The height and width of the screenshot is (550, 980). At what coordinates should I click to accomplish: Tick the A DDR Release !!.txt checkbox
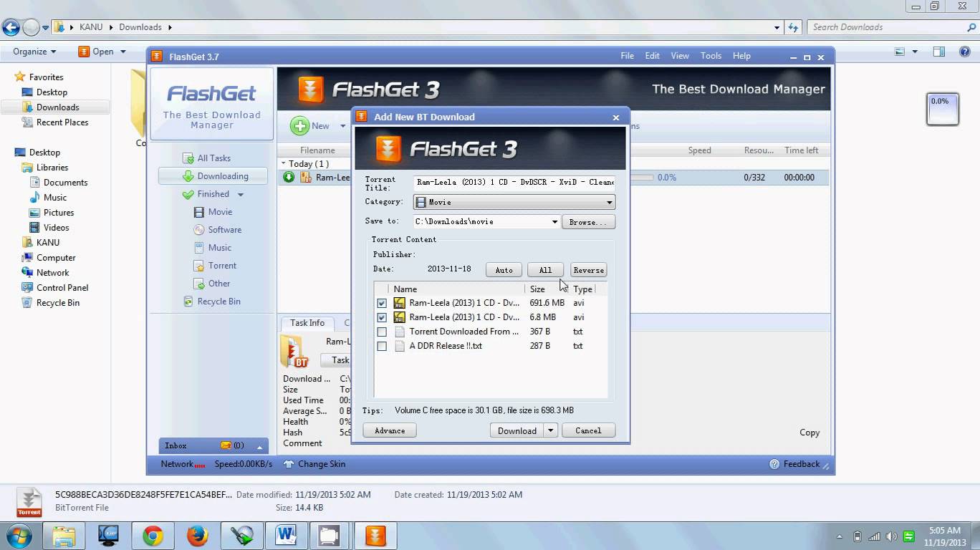(x=382, y=346)
